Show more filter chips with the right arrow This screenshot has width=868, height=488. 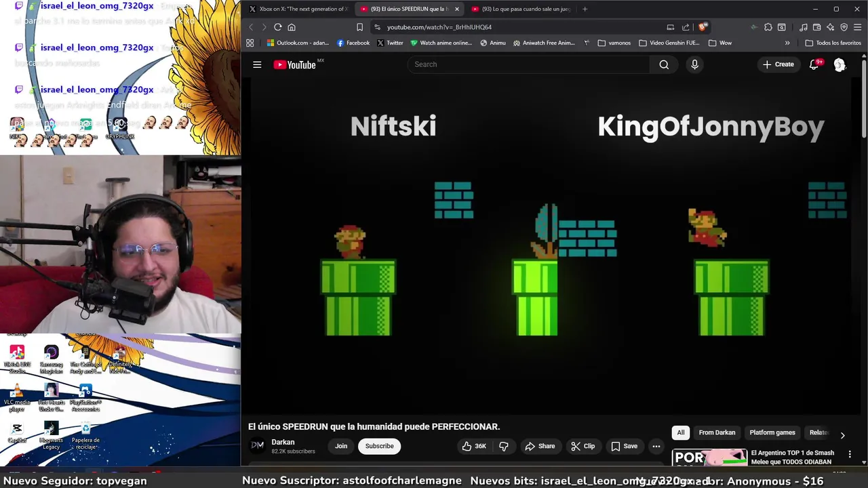842,436
